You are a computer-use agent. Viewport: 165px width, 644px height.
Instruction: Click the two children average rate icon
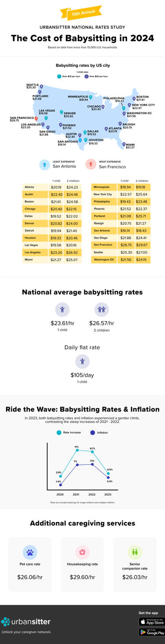102,309
